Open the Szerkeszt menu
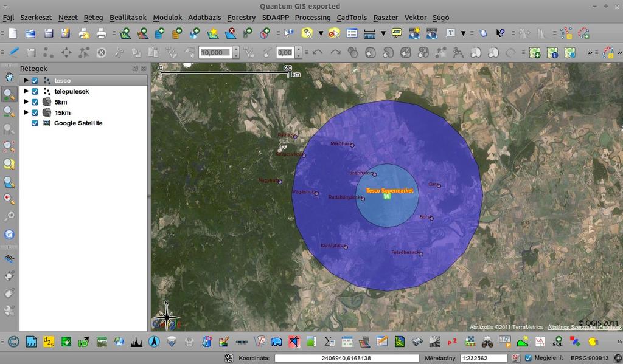623x364 pixels. pyautogui.click(x=36, y=18)
